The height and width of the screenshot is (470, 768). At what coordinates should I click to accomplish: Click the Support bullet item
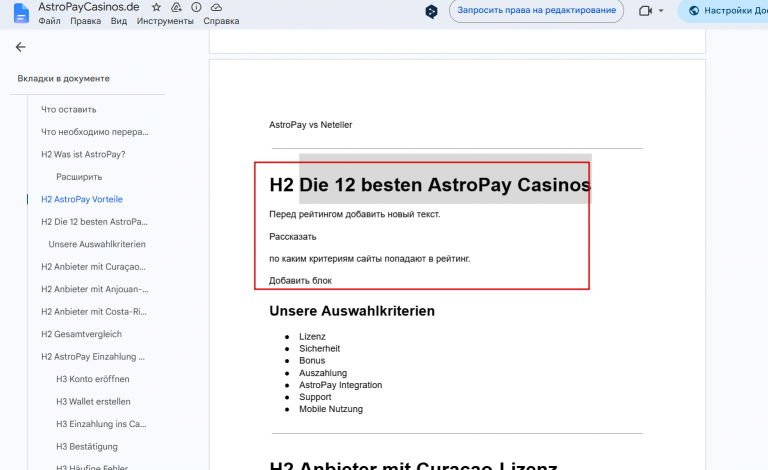pyautogui.click(x=315, y=397)
